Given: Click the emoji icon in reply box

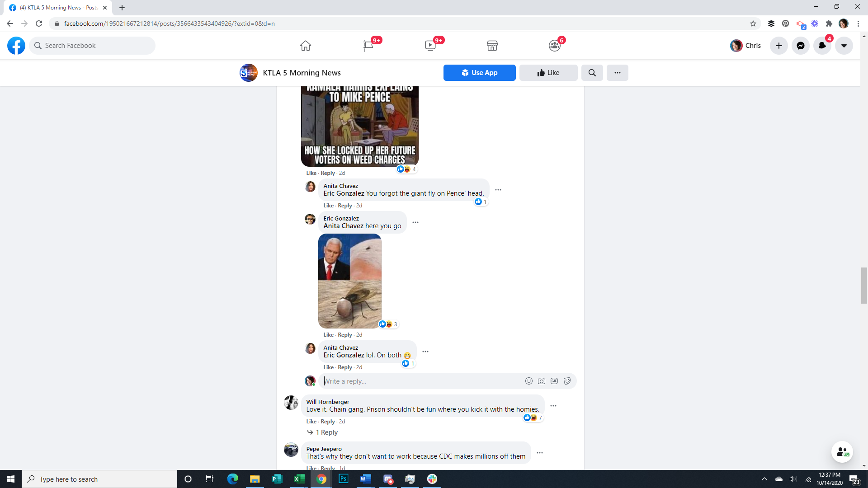Looking at the screenshot, I should tap(528, 381).
